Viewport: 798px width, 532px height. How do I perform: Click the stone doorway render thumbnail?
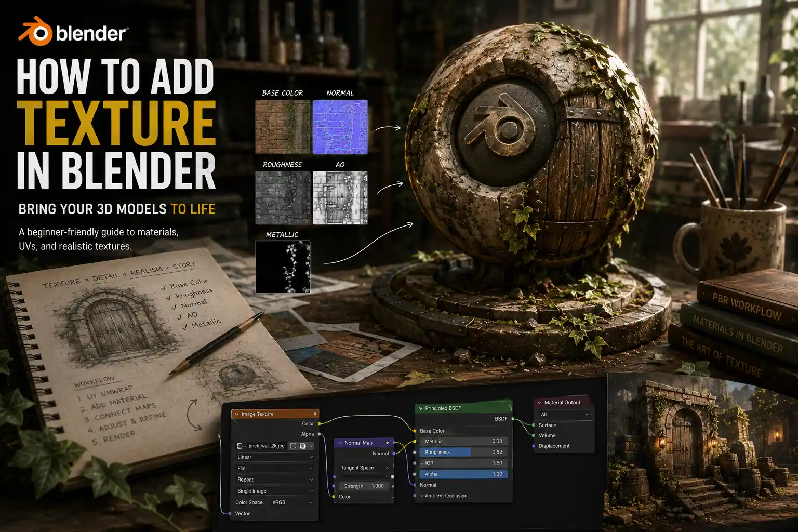702,451
